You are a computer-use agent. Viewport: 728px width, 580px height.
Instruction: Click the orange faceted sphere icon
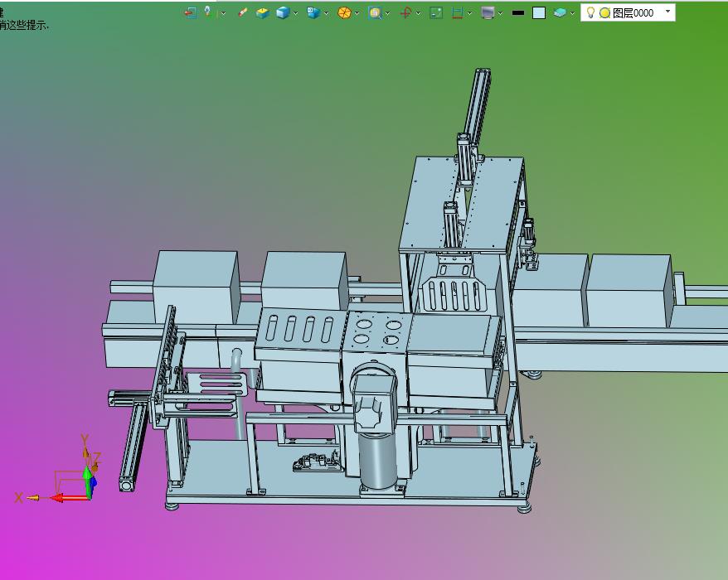(344, 13)
